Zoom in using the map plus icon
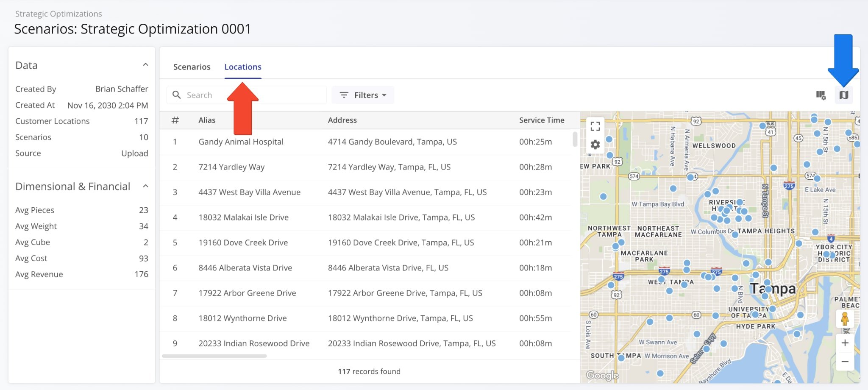This screenshot has height=390, width=868. coord(845,343)
